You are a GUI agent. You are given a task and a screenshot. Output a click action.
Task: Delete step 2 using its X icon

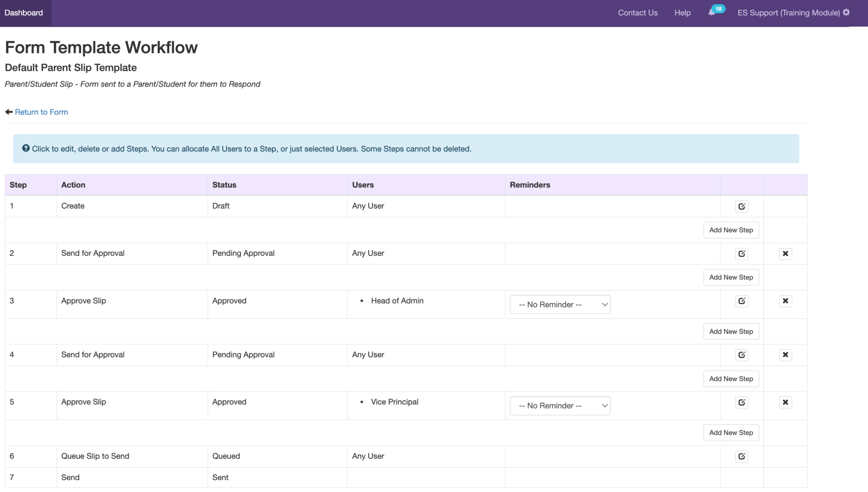click(x=785, y=253)
